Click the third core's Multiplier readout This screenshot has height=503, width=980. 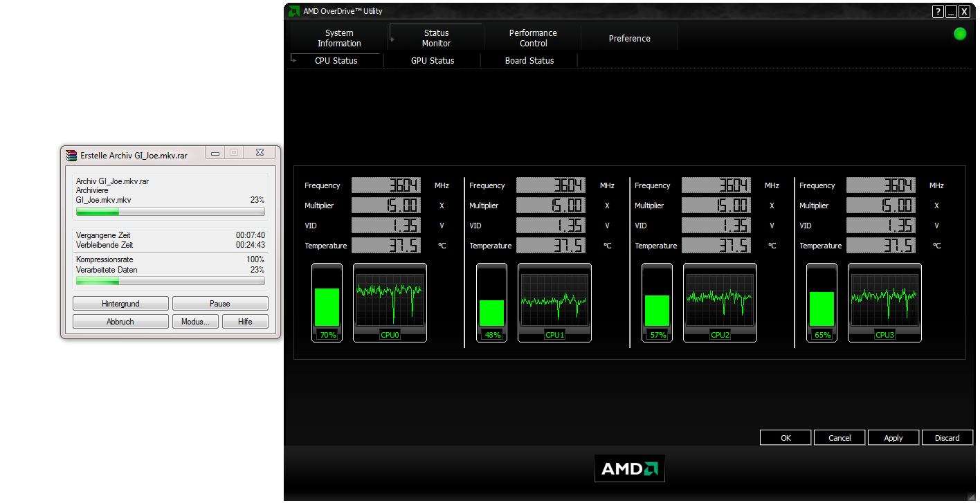[x=716, y=205]
